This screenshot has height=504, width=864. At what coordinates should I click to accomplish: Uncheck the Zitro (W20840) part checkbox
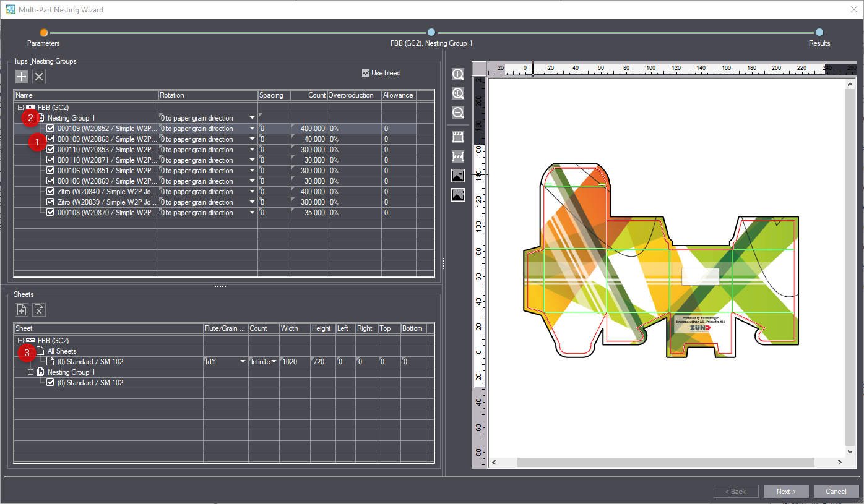(x=51, y=192)
